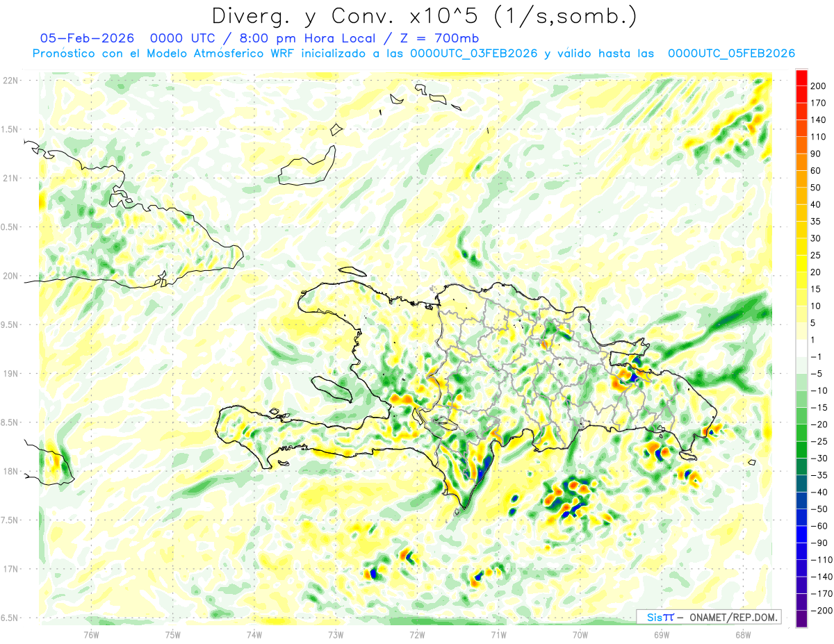
Task: Click the top red swatch above 200
Action: pos(801,77)
